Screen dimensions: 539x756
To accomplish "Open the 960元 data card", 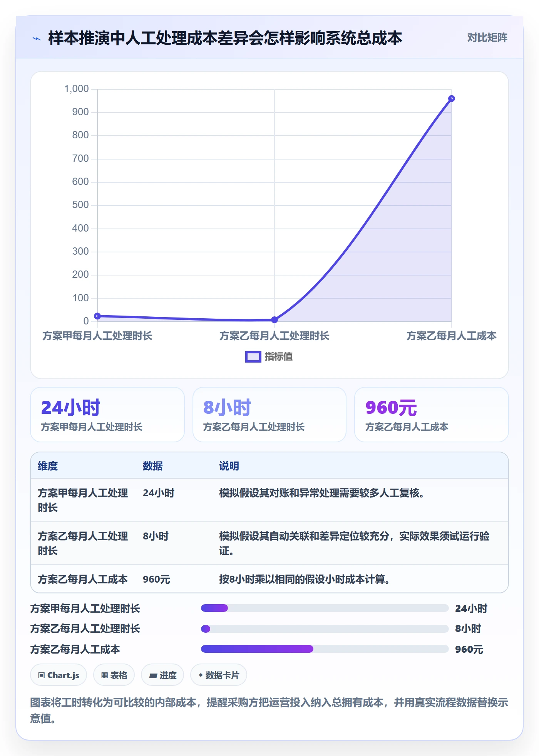I will (432, 415).
